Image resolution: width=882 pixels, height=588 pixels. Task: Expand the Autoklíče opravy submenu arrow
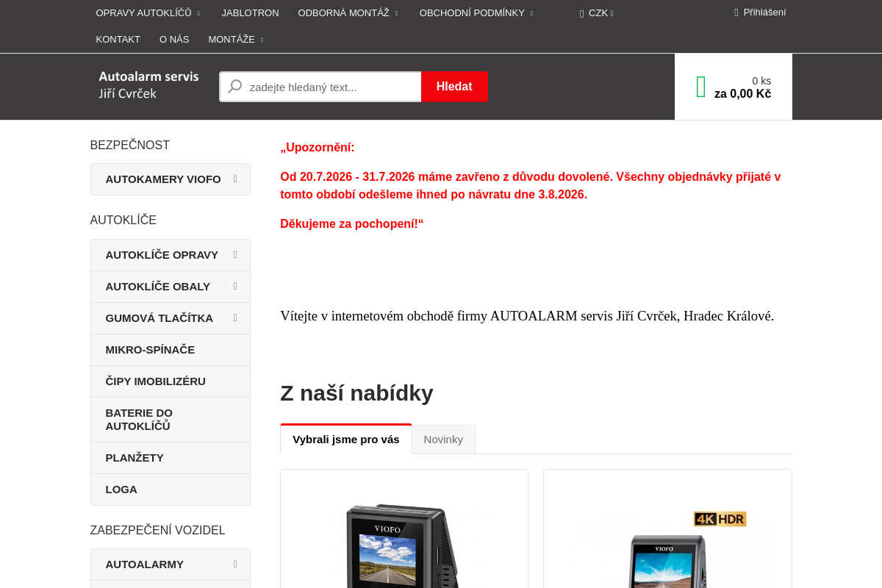pos(235,255)
